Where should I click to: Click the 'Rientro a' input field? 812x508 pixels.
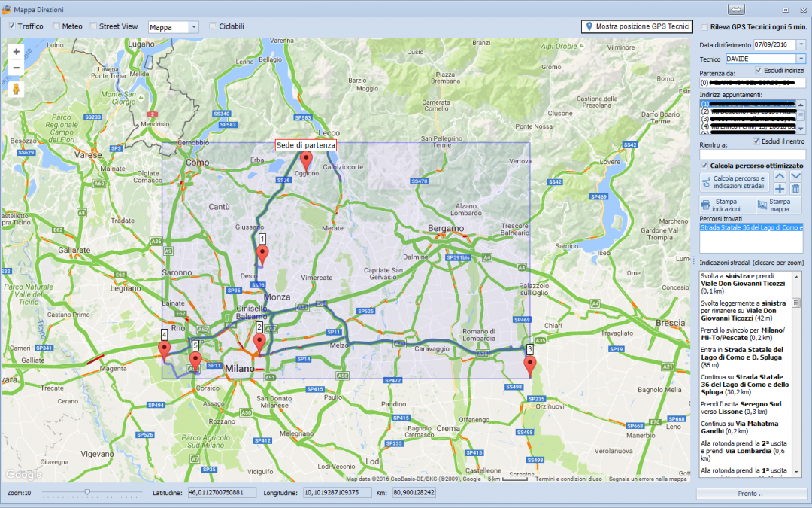(753, 154)
